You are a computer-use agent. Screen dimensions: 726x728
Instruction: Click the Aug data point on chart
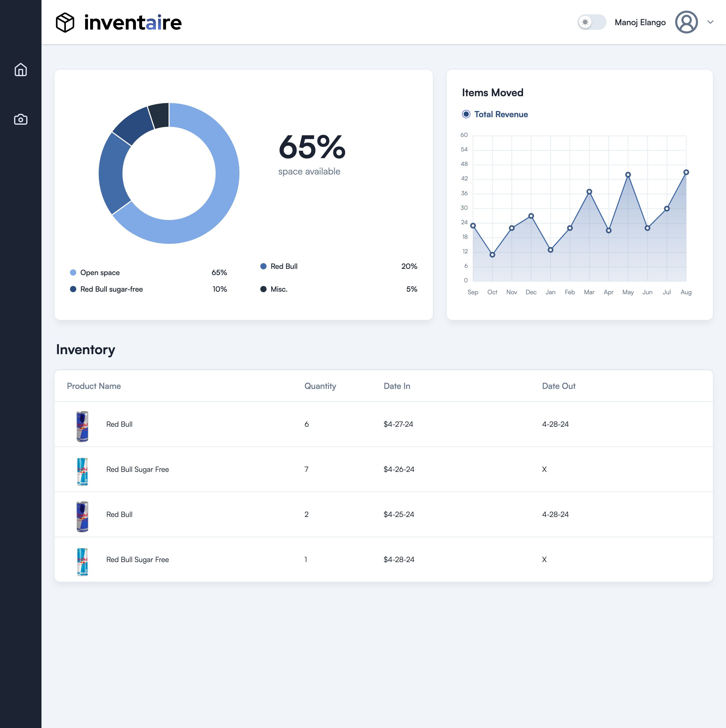[686, 172]
